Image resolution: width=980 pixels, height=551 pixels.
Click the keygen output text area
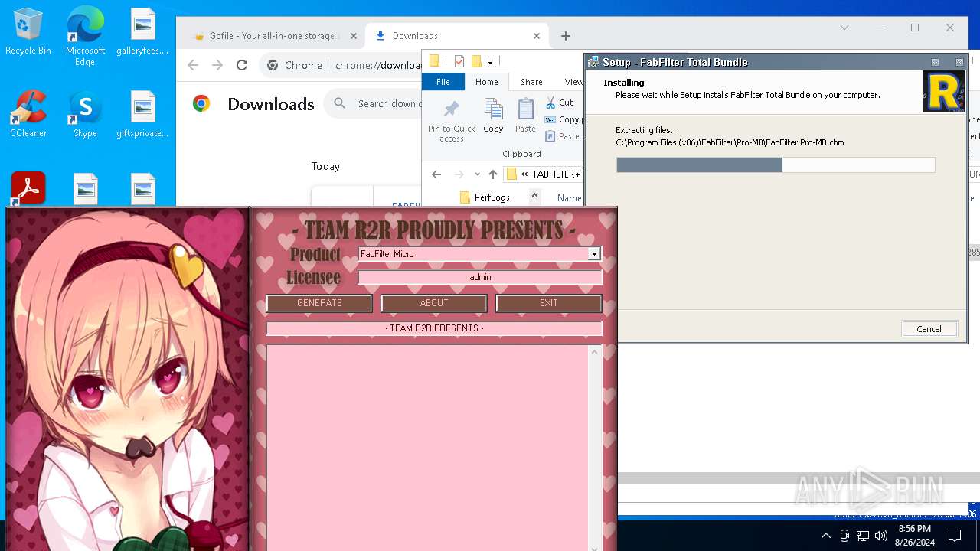click(x=427, y=448)
